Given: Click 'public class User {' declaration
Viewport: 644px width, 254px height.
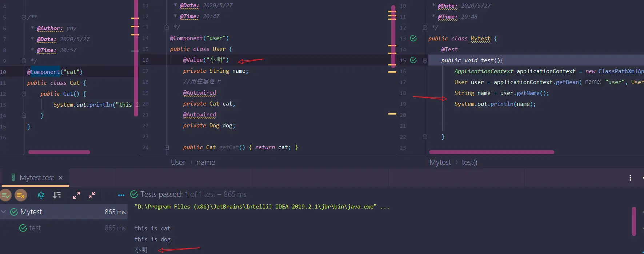Looking at the screenshot, I should click(201, 49).
